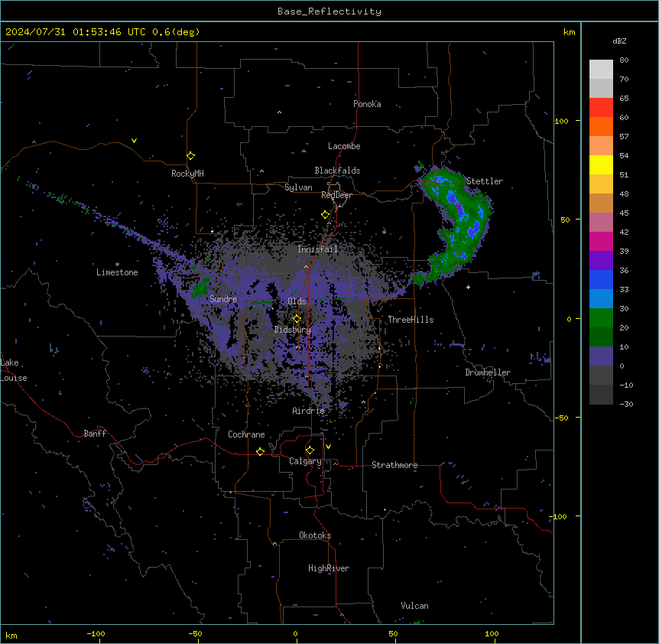This screenshot has height=644, width=659.
Task: Click the yellow diamond marker above the Calgary label
Action: click(x=310, y=450)
